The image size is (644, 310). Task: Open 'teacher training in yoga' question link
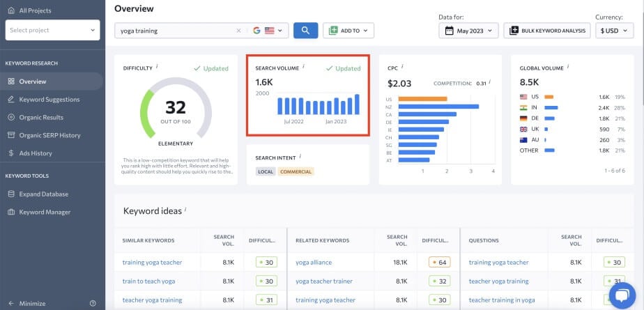click(x=502, y=300)
